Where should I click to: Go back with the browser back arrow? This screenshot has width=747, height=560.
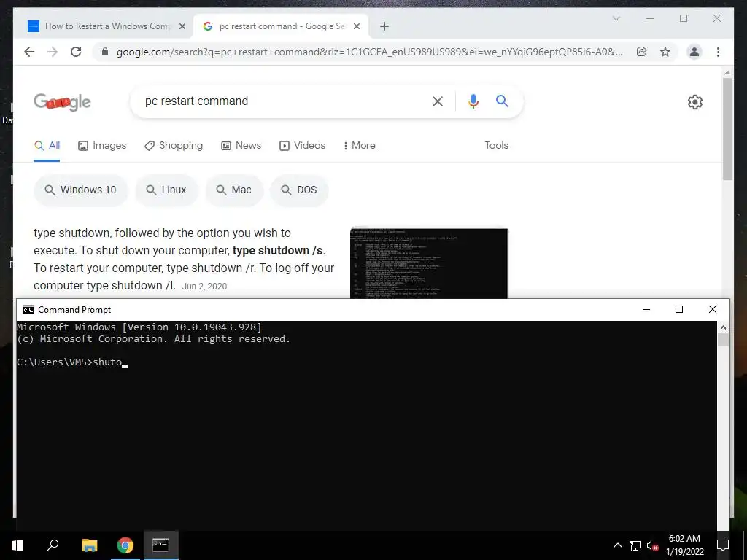pyautogui.click(x=29, y=52)
